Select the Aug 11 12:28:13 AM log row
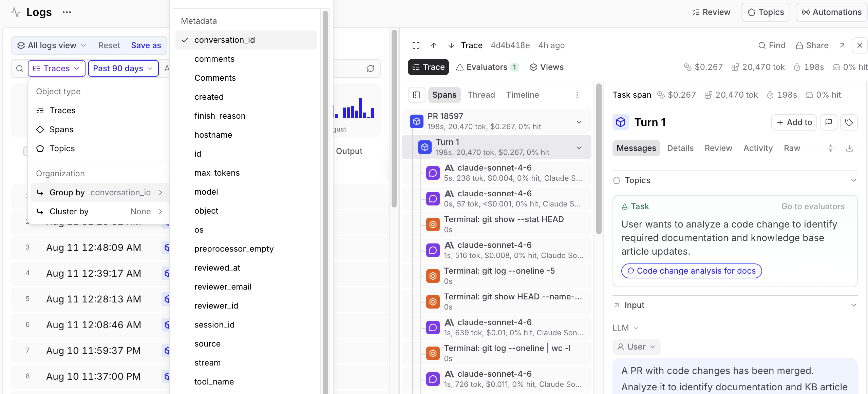 pos(90,299)
